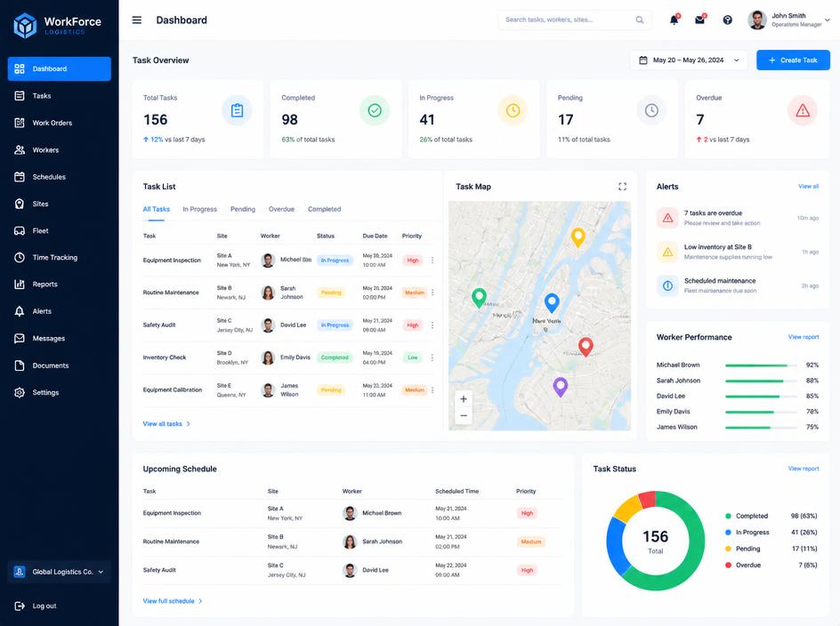Expand the Global Logistics Co. company switcher

click(60, 572)
